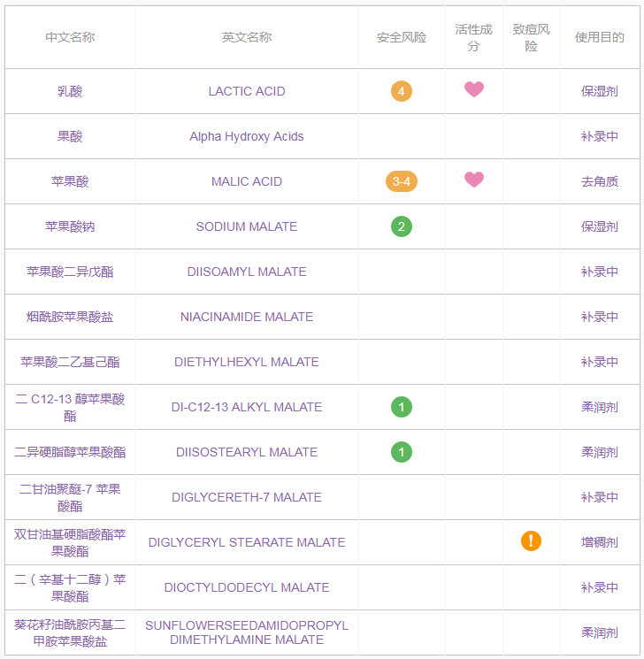Click green badge 1 for DIISOSTEARYL MALATE
The height and width of the screenshot is (659, 644).
coord(402,452)
